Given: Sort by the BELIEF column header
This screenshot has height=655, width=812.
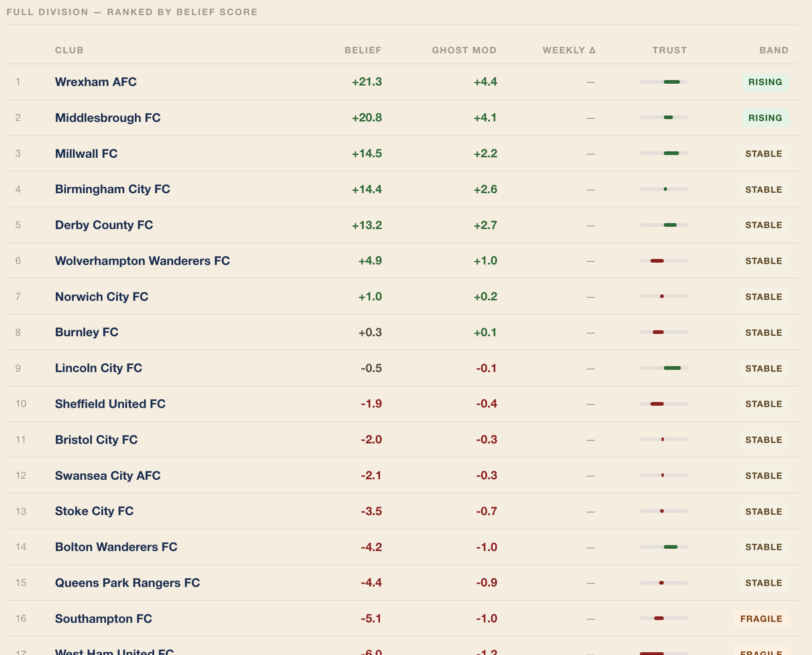Looking at the screenshot, I should [363, 50].
